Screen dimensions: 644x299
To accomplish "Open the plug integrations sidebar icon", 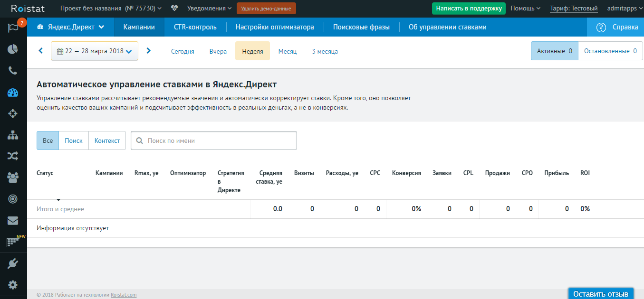I will pos(13,263).
